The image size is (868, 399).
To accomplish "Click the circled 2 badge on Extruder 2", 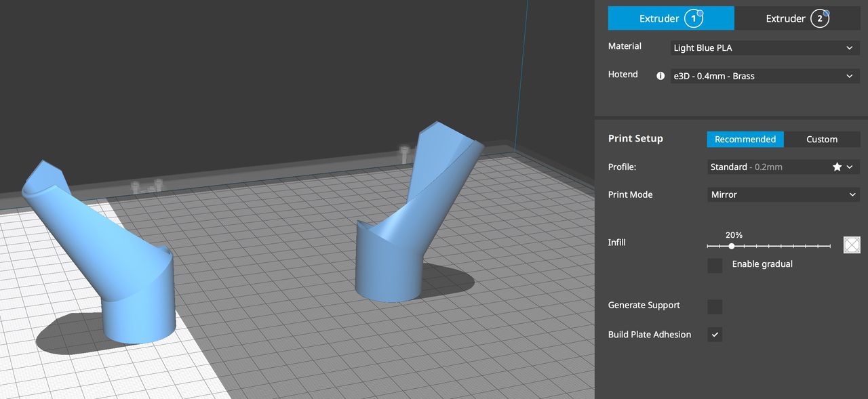I will point(820,18).
